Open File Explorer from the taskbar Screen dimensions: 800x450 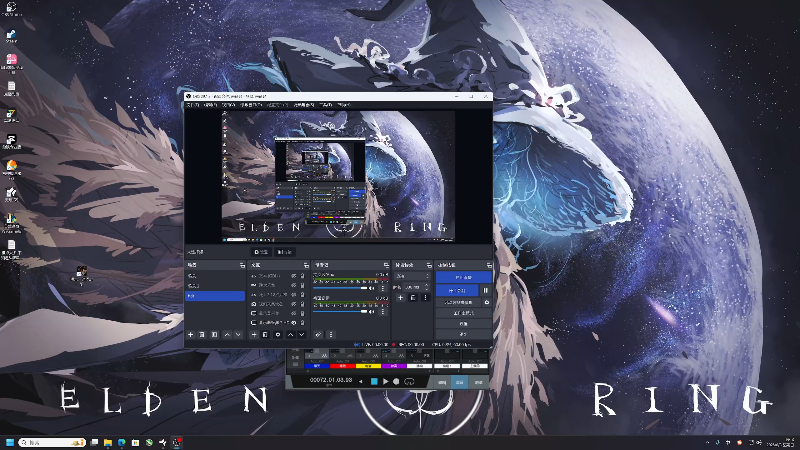[x=108, y=442]
